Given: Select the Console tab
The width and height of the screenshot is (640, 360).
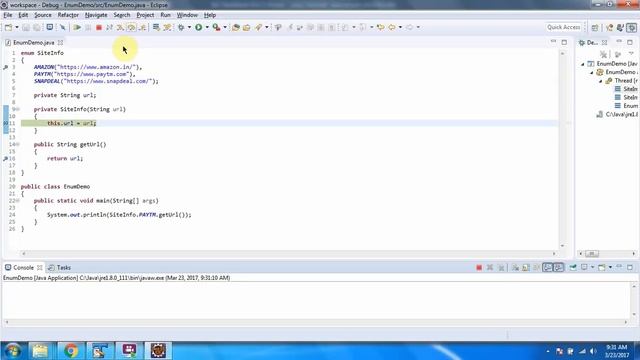Looking at the screenshot, I should pyautogui.click(x=23, y=268).
